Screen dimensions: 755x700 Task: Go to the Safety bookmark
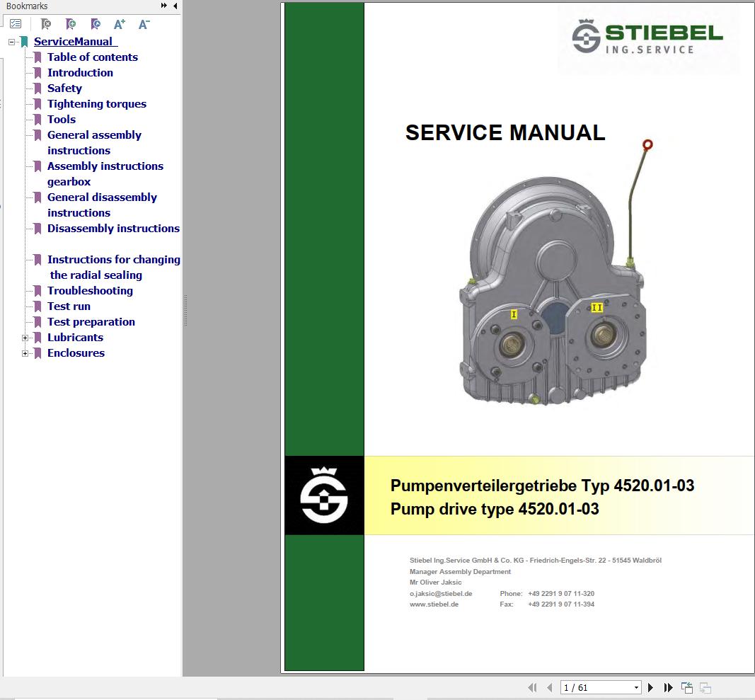64,88
